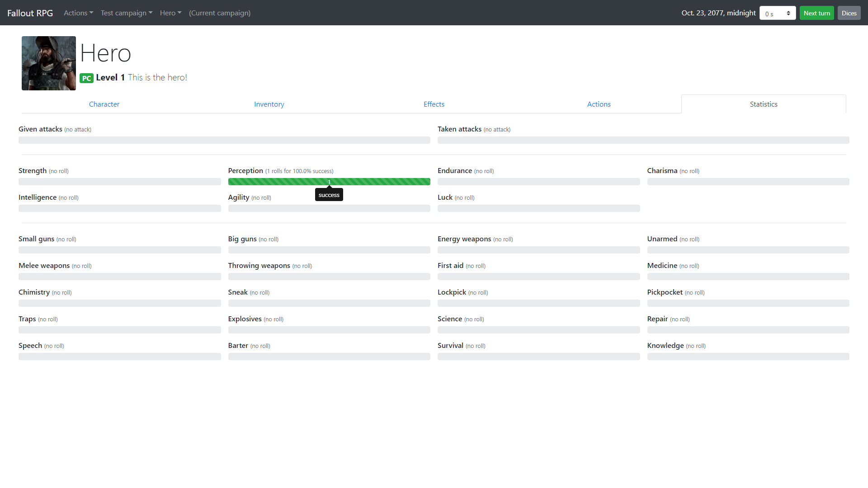Click the Strength stat label
Viewport: 868px width, 488px height.
coord(33,171)
